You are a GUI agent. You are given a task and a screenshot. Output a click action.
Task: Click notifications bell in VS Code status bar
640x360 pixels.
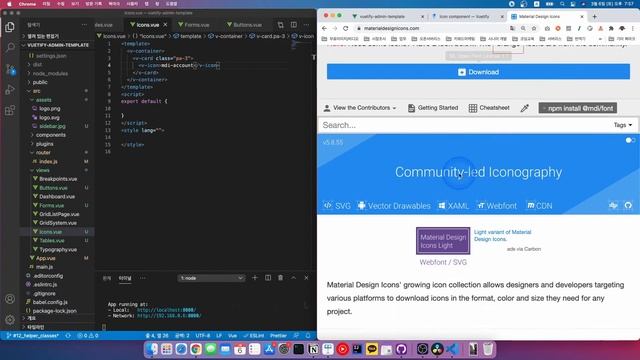[308, 336]
